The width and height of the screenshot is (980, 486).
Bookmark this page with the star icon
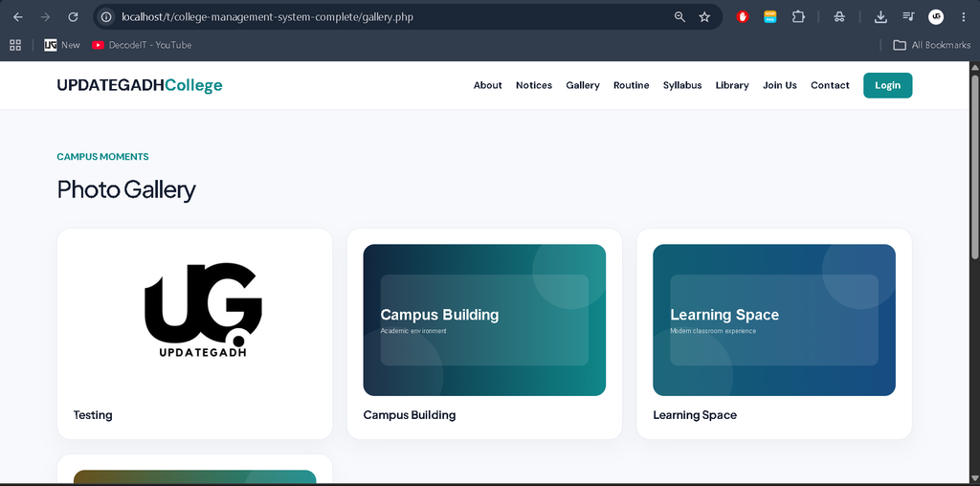[x=704, y=17]
